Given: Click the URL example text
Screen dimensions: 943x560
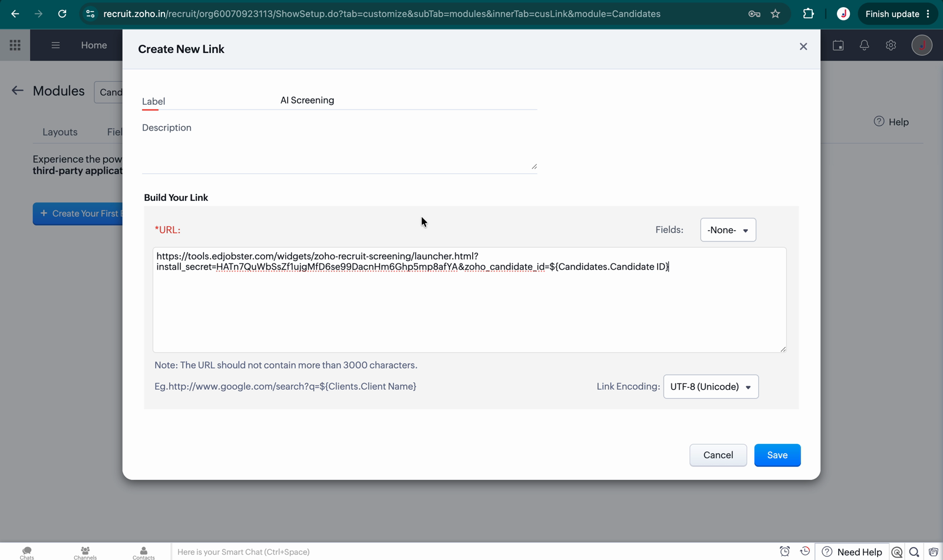Looking at the screenshot, I should pyautogui.click(x=285, y=386).
